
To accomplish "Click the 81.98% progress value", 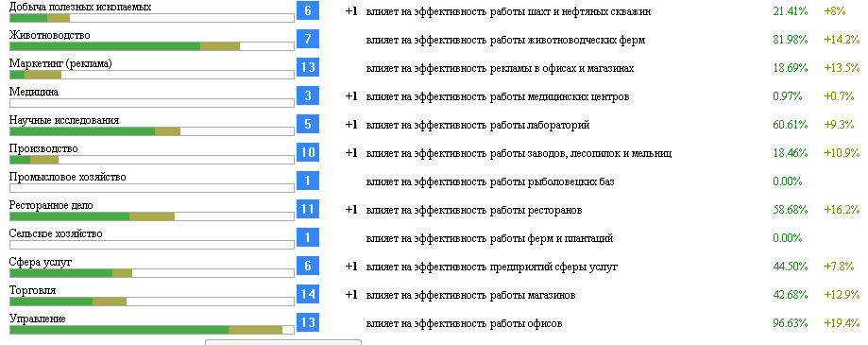I will tap(791, 40).
